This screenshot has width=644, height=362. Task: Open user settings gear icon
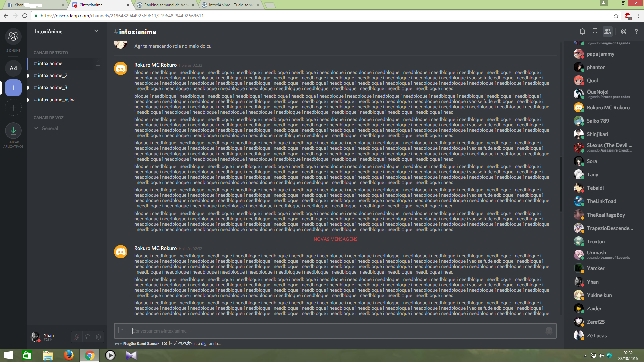(98, 337)
